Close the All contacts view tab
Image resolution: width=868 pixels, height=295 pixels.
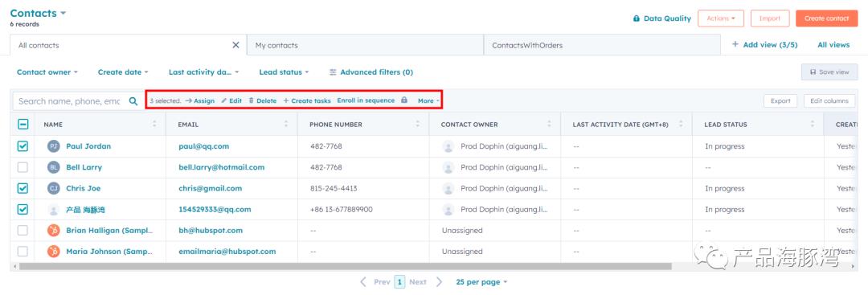(235, 45)
